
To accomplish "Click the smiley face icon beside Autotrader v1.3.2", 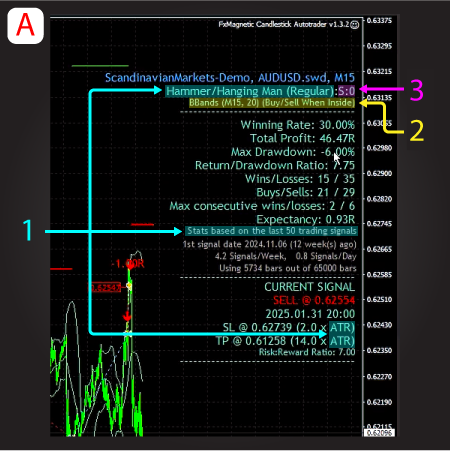I will click(355, 24).
